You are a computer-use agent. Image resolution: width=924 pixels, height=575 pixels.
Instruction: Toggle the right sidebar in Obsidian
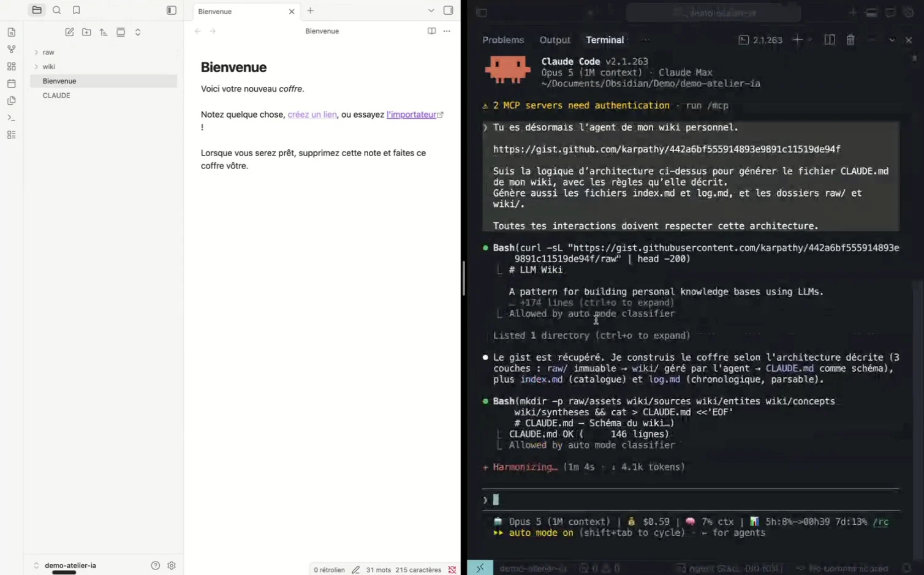click(x=449, y=10)
